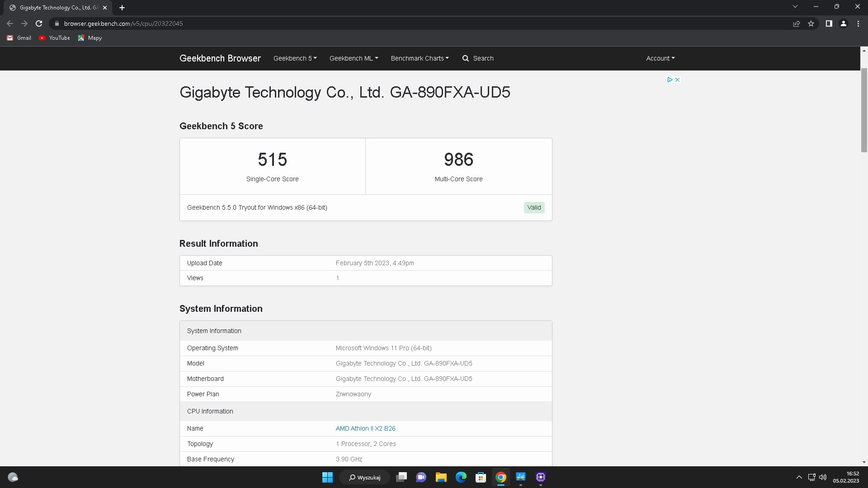Click Topology value 1 Processor, 2 Cores
868x488 pixels.
pos(366,444)
